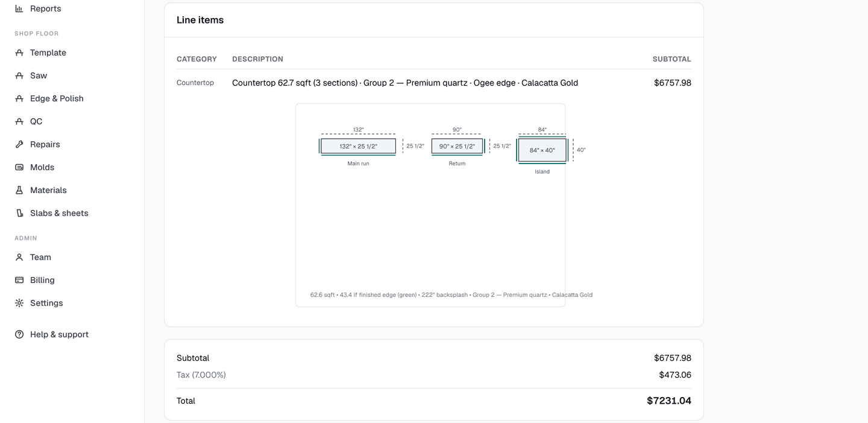Viewport: 868px width, 423px height.
Task: Click the Help & support question icon
Action: [19, 334]
